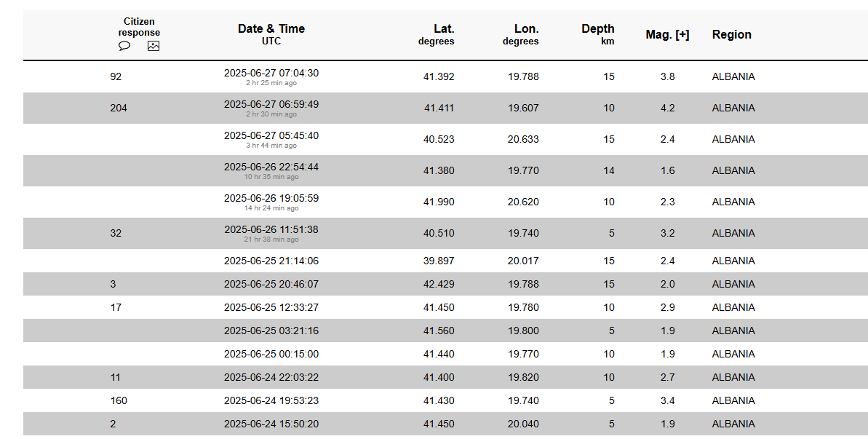View the 204 citizen responses count
Screen dimensions: 868x439
pos(119,108)
